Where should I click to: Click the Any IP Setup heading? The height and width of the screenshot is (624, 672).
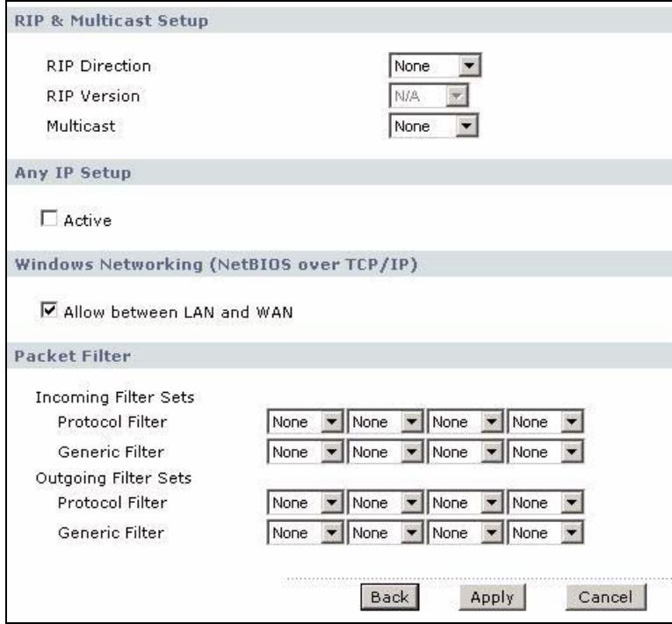[73, 173]
